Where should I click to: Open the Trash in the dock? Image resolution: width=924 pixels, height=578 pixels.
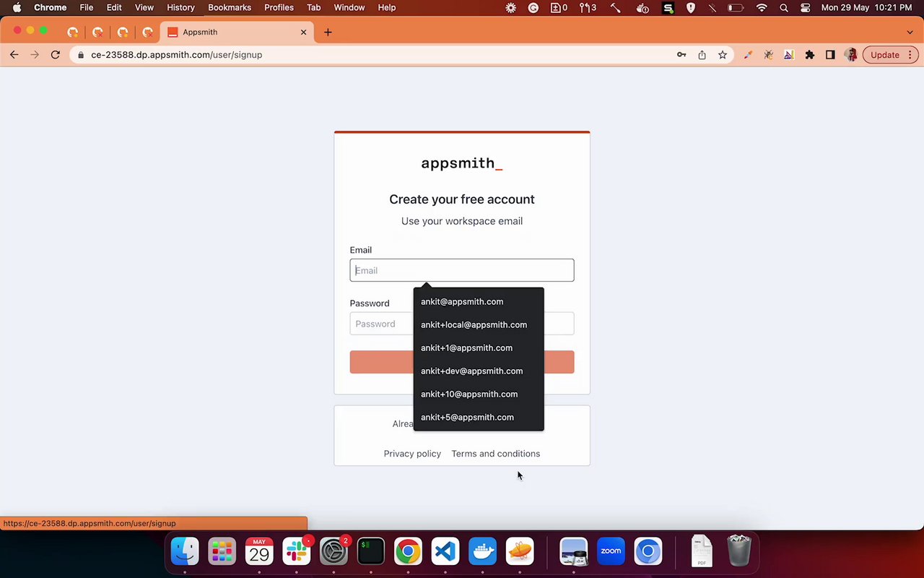coord(738,551)
